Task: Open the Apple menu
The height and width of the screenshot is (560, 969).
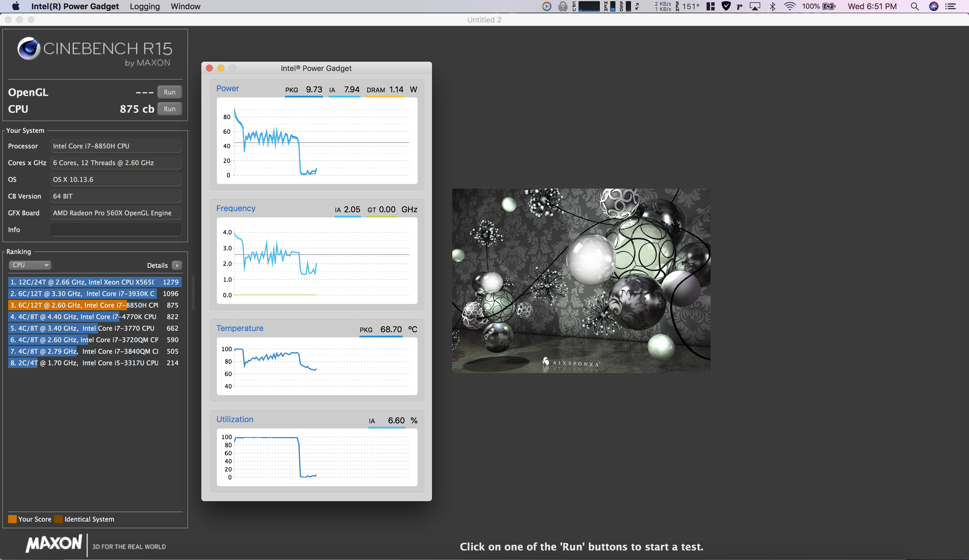Action: tap(16, 6)
